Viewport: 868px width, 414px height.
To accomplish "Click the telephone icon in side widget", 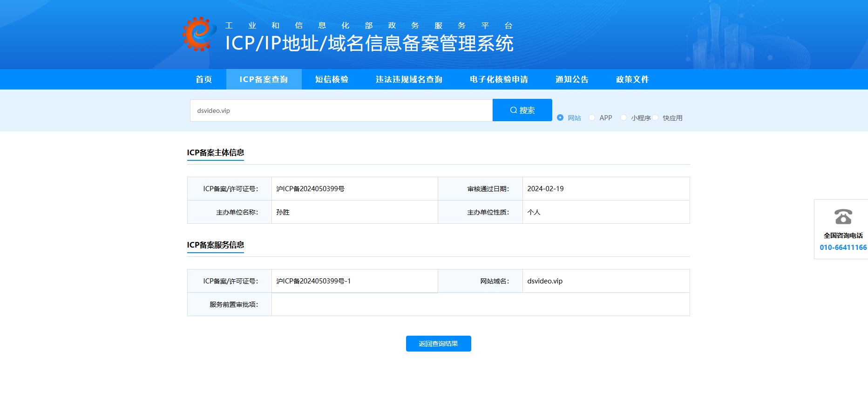I will [x=843, y=217].
